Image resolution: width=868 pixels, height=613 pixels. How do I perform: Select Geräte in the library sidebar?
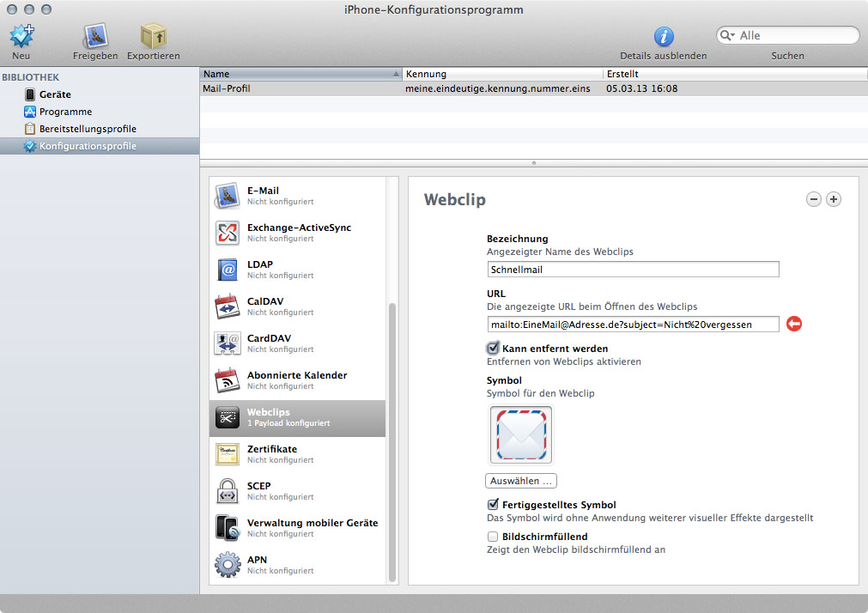(55, 94)
